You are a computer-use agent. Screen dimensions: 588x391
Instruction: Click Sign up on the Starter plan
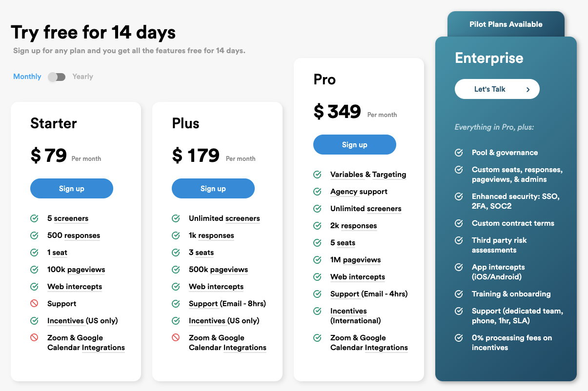coord(71,188)
